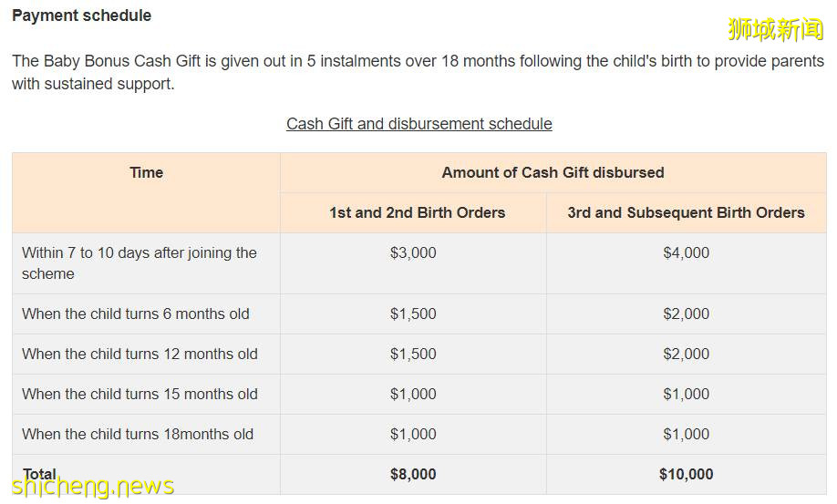The height and width of the screenshot is (504, 837).
Task: Click the yellow Chinese watermark logo
Action: [x=775, y=29]
